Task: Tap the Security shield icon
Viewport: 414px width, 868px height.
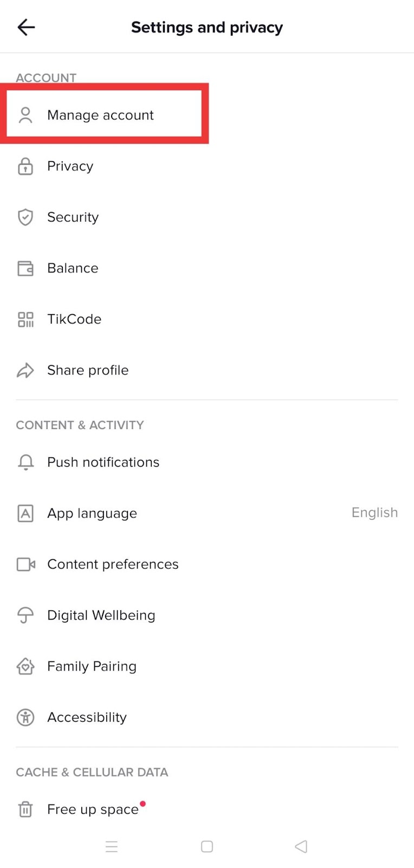Action: click(x=25, y=217)
